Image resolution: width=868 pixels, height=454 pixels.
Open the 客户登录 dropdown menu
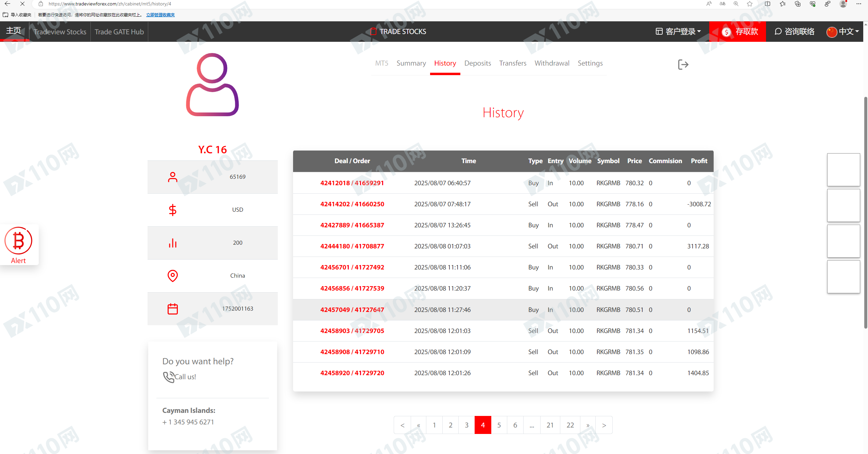pyautogui.click(x=678, y=32)
